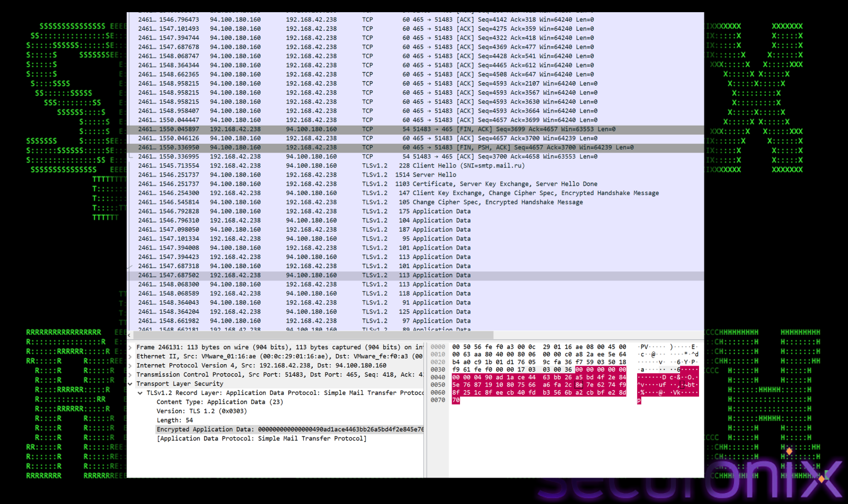
Task: Select the Content Type field
Action: 219,402
